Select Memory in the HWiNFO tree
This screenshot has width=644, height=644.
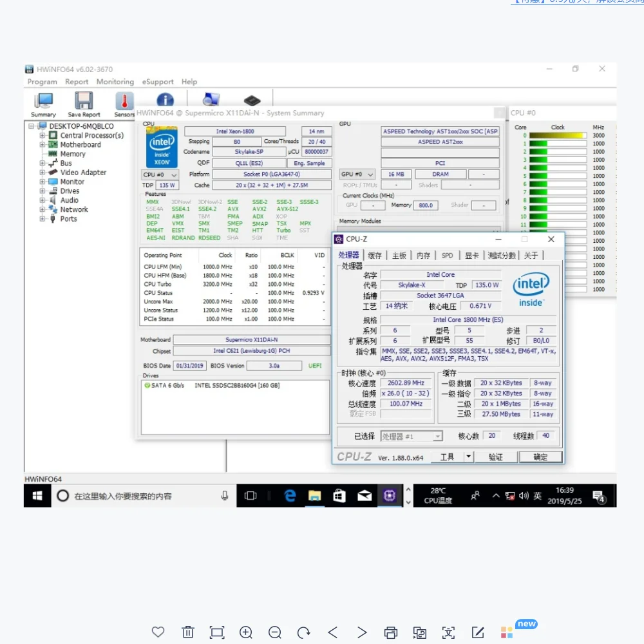[x=73, y=154]
